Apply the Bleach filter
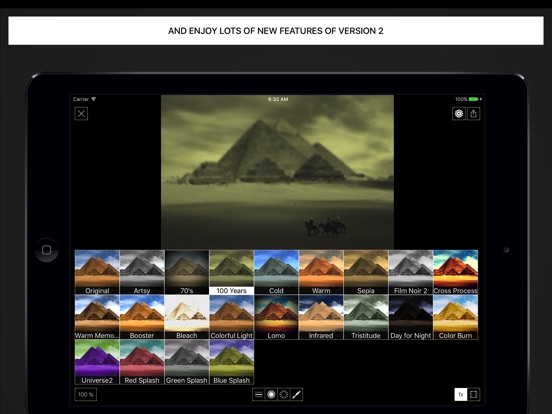The width and height of the screenshot is (552, 414). [187, 317]
